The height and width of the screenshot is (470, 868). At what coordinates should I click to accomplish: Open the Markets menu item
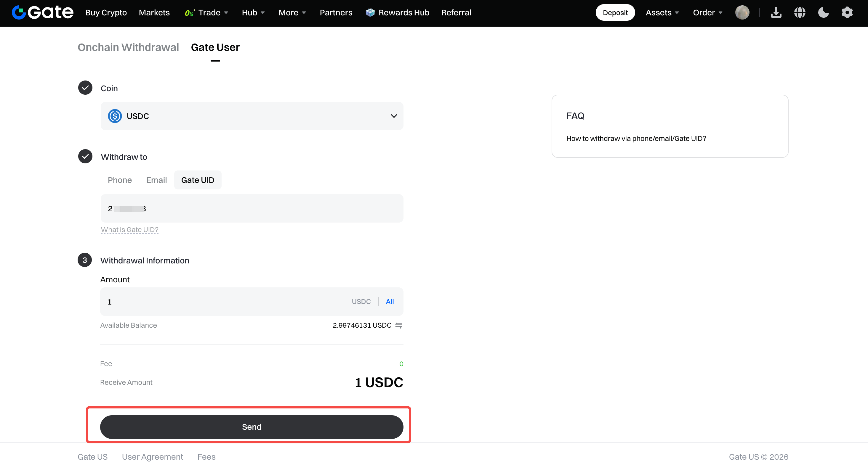point(154,12)
